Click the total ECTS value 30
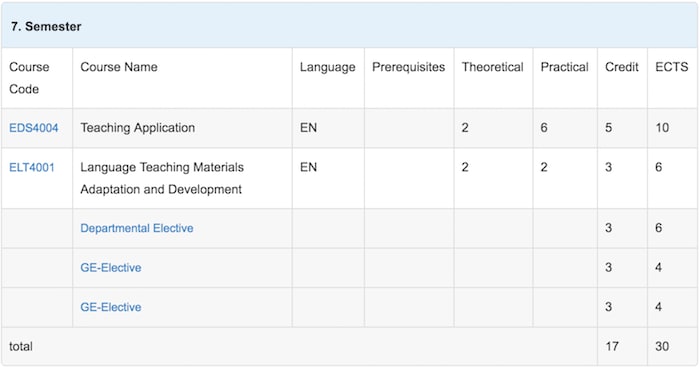 click(662, 347)
